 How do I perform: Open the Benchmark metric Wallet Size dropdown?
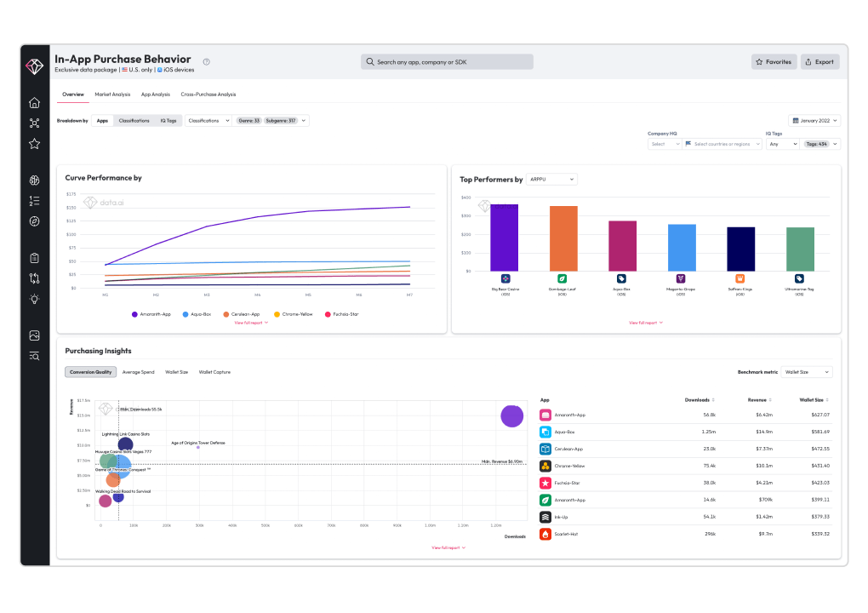[x=807, y=372]
